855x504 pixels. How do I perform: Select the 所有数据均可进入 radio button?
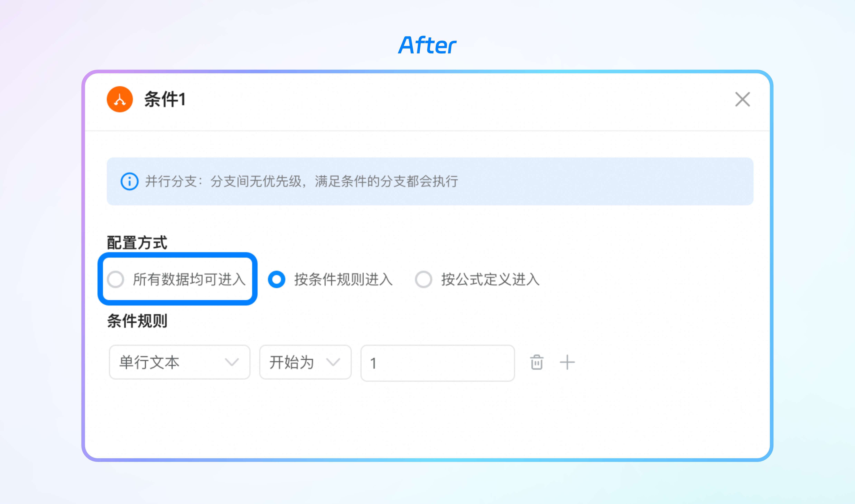tap(116, 280)
